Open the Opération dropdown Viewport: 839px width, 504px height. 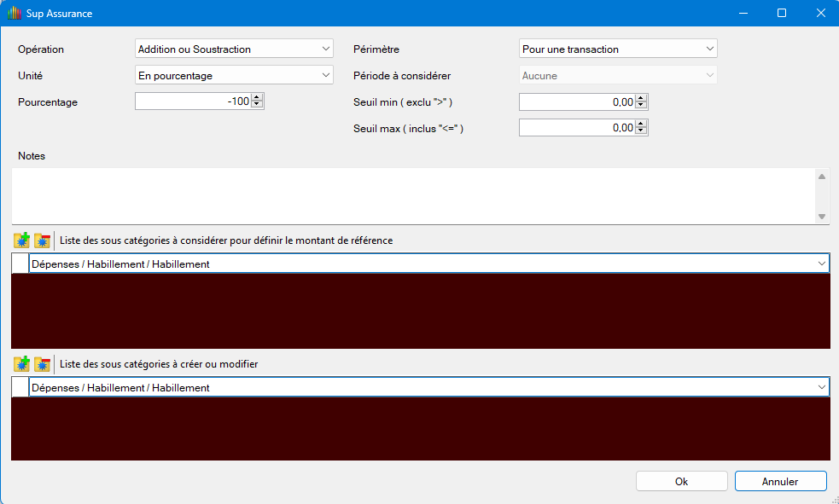point(325,49)
